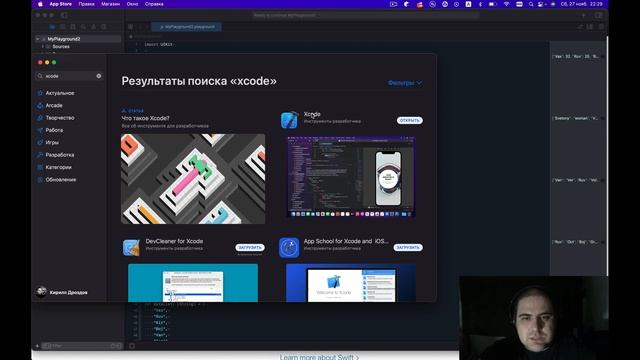Viewport: 640px width, 360px height.
Task: Click the Xcode navigator filter field
Action: click(x=82, y=346)
